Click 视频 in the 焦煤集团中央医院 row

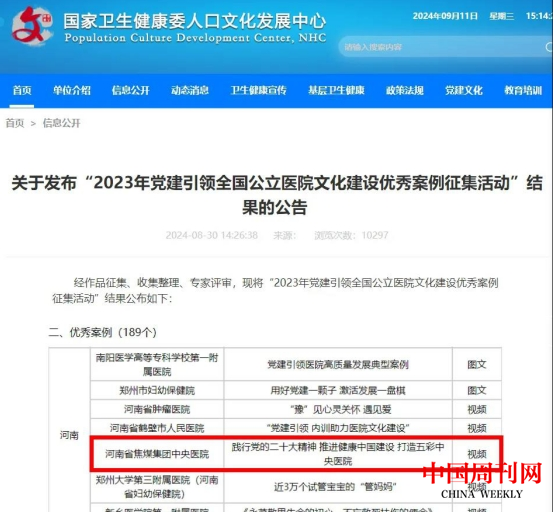[x=477, y=454]
